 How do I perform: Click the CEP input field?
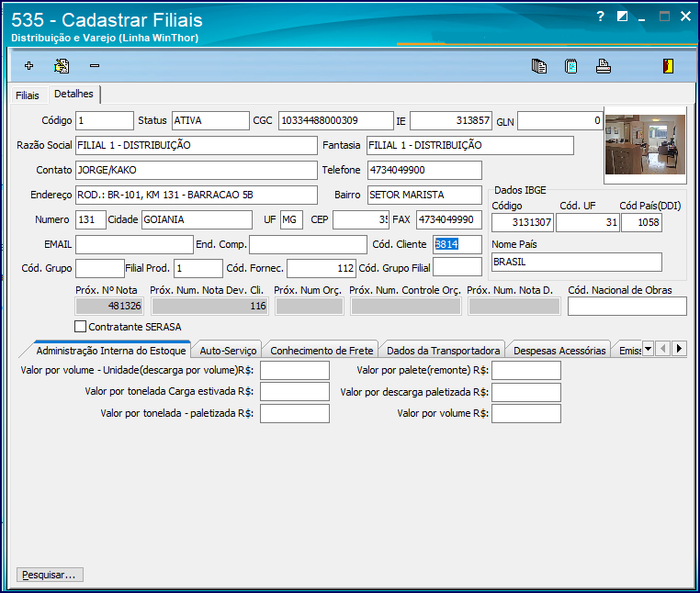pyautogui.click(x=361, y=219)
